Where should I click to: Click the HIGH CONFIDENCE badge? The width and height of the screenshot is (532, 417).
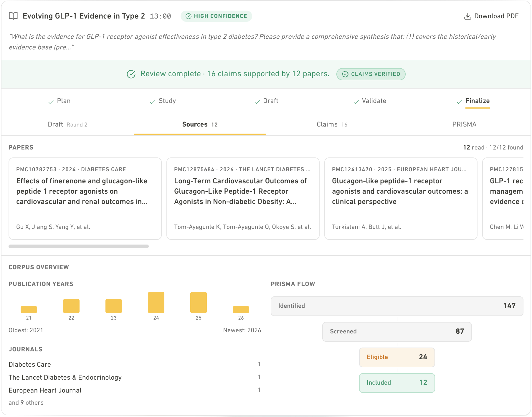pos(216,16)
